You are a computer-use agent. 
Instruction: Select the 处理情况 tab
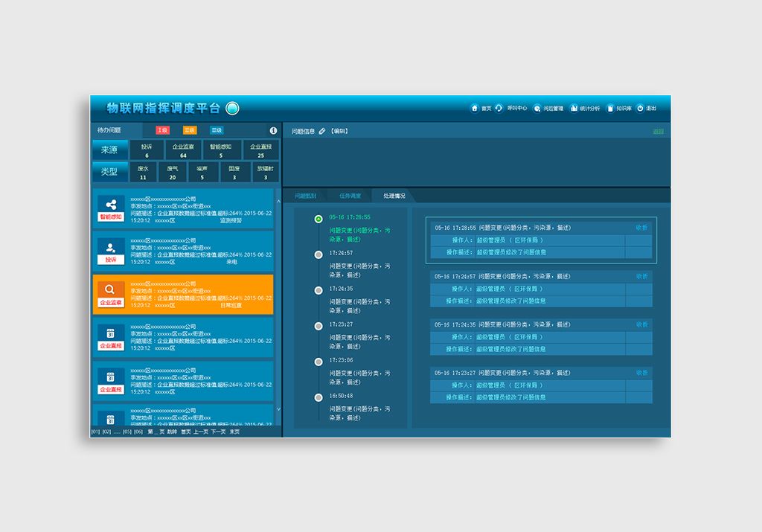(x=394, y=196)
